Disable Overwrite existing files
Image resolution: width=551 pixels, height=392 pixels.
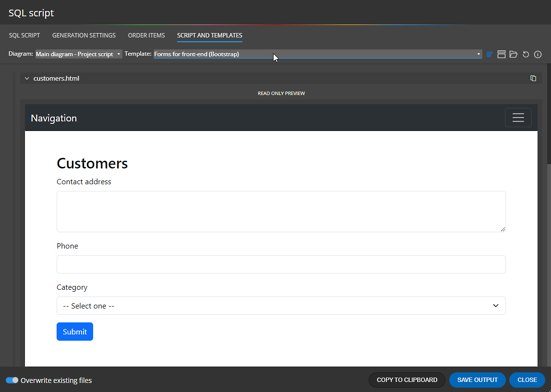click(x=12, y=380)
